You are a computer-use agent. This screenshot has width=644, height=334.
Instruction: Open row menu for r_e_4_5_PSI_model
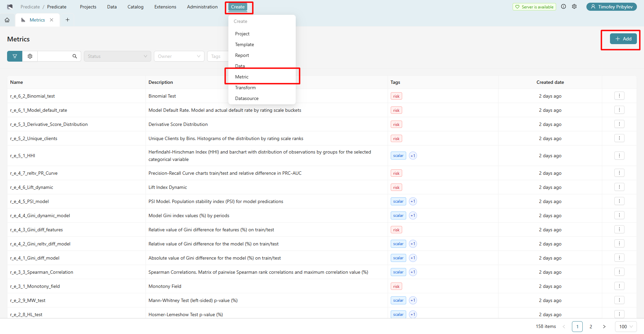619,201
